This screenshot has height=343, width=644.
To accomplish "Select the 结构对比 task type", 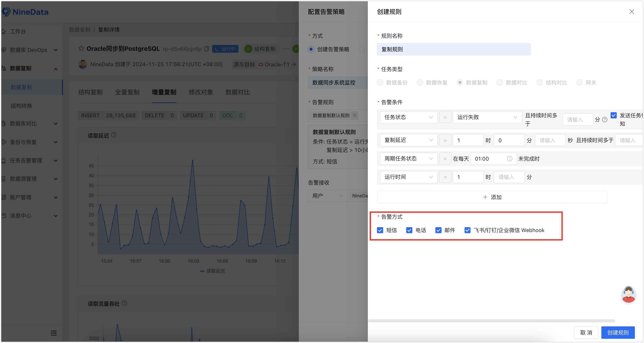I will click(x=540, y=83).
